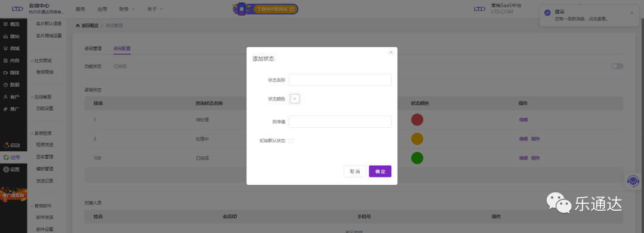Viewport: 644px width, 233px height.
Task: Focus the 状态名称 input field
Action: point(340,80)
